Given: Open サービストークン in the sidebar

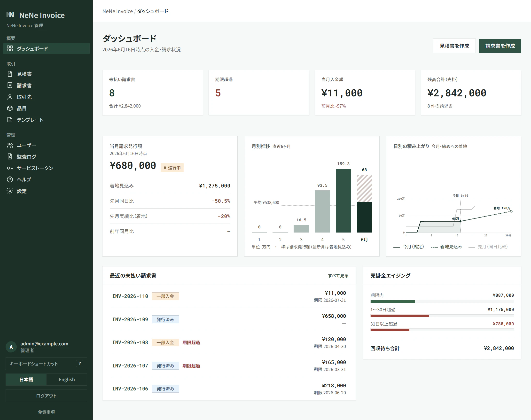Looking at the screenshot, I should (46, 168).
